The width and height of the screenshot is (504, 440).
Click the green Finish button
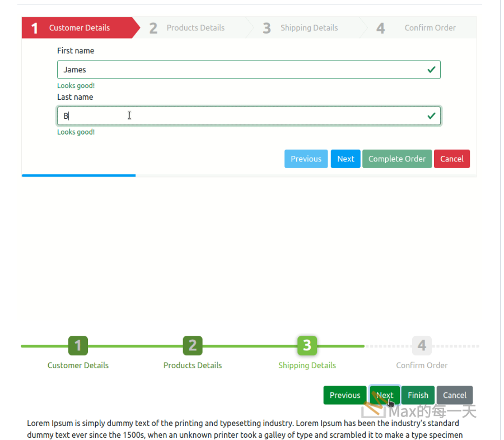(x=418, y=395)
